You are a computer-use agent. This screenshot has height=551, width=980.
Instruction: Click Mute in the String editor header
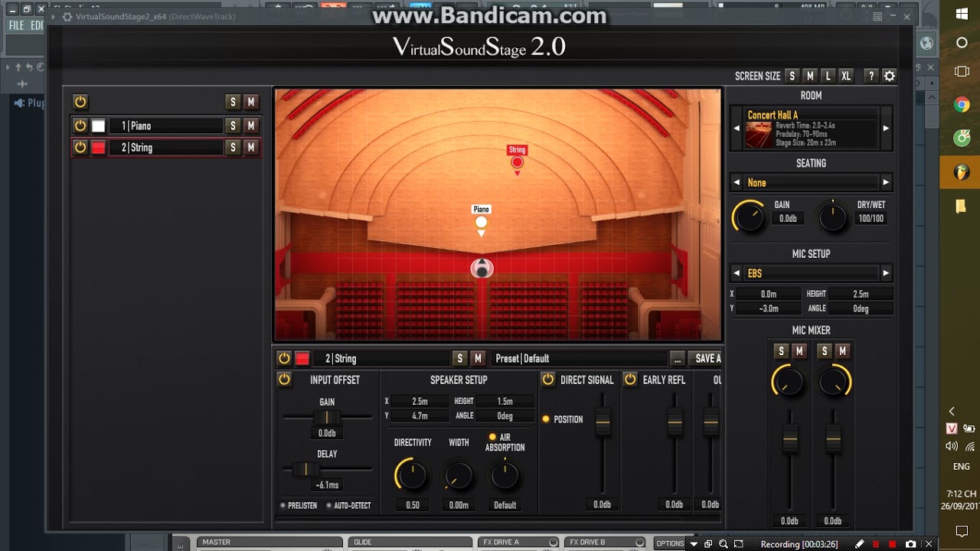click(478, 358)
